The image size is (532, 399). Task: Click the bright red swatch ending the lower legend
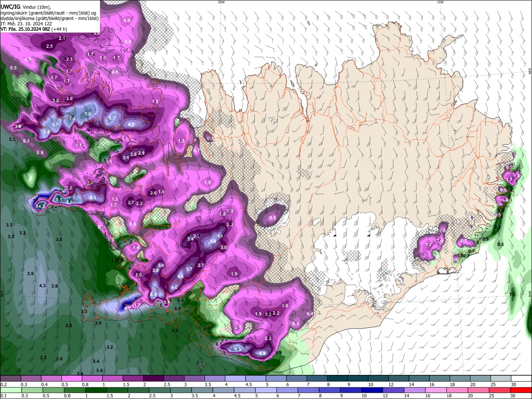click(521, 390)
